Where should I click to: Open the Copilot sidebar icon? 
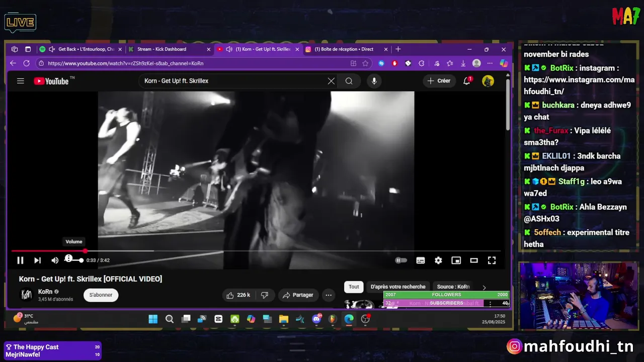click(x=504, y=63)
